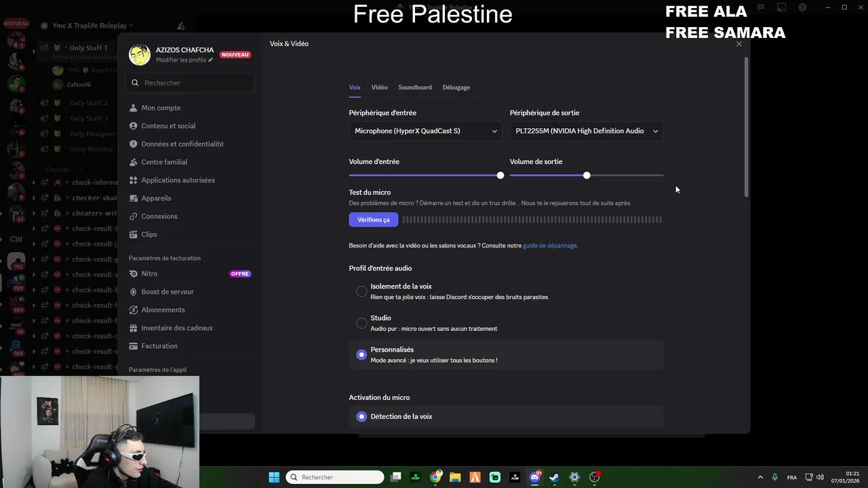Switch to the Débugage tab
868x488 pixels.
tap(456, 87)
